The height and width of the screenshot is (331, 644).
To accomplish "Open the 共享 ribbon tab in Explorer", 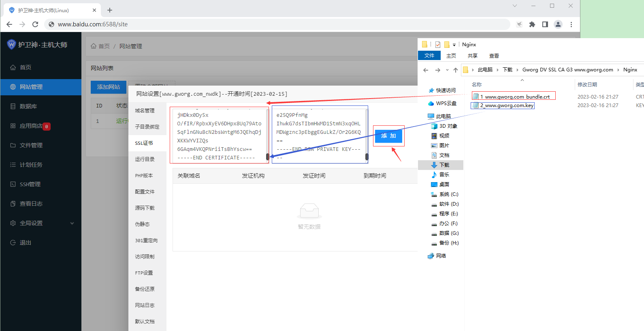I will 473,56.
